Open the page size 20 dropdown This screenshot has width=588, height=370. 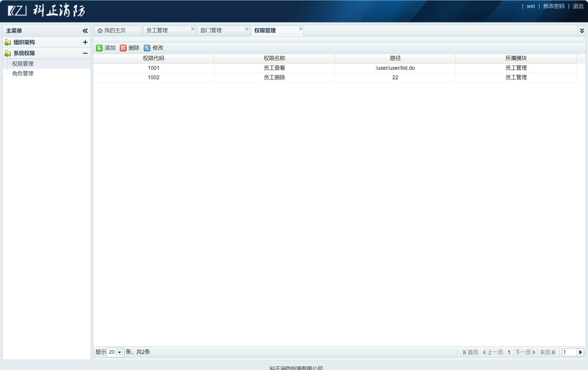(x=119, y=352)
